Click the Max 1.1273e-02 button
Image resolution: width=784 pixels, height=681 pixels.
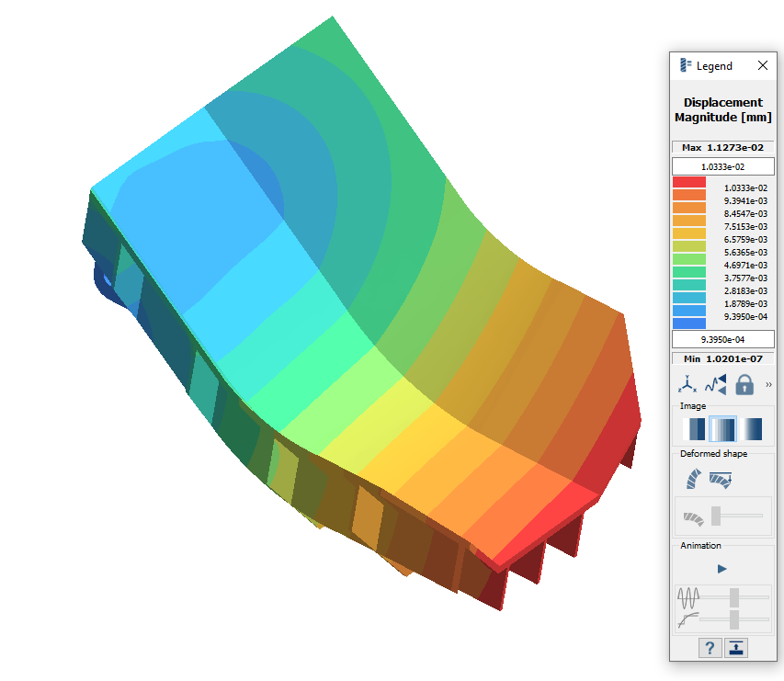pyautogui.click(x=723, y=147)
